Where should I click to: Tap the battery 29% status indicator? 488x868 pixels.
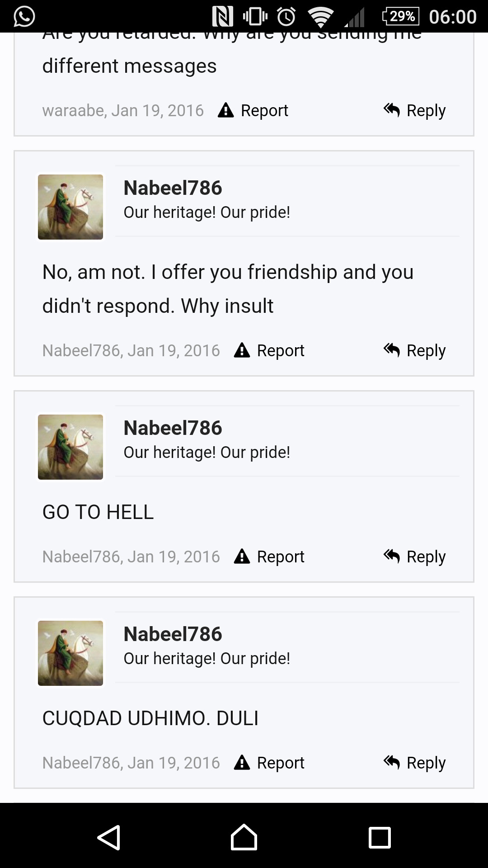coord(400,17)
